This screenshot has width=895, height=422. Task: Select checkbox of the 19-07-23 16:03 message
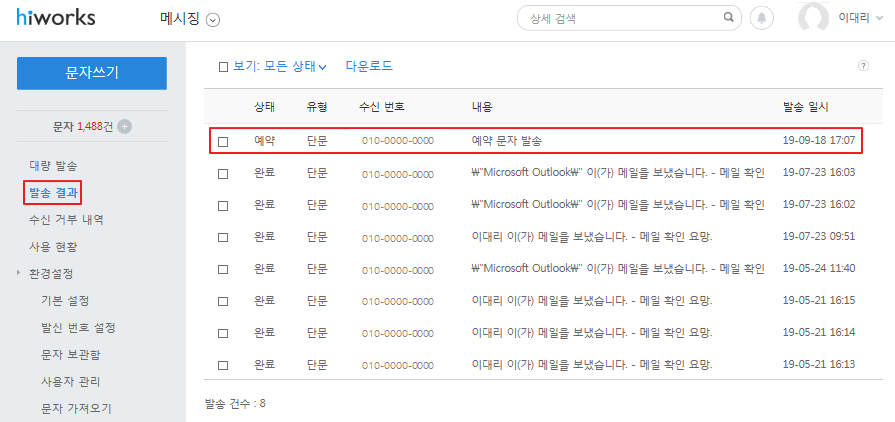click(x=223, y=173)
